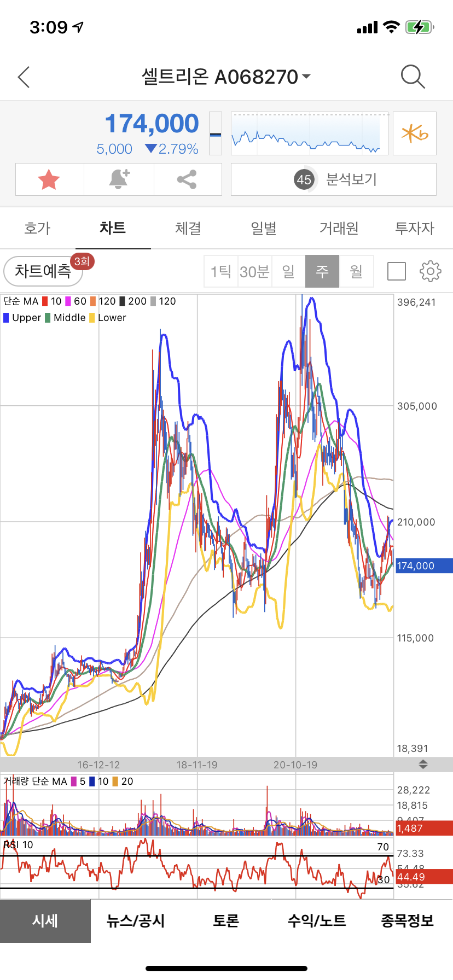Select the 주 weekly chart interval
Screen dimensions: 453x980
(322, 271)
